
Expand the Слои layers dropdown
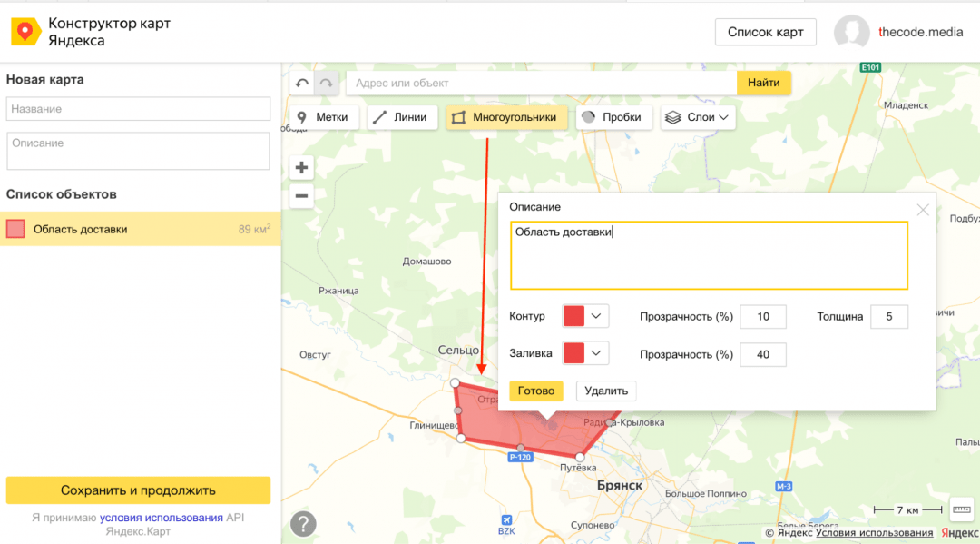pyautogui.click(x=697, y=117)
